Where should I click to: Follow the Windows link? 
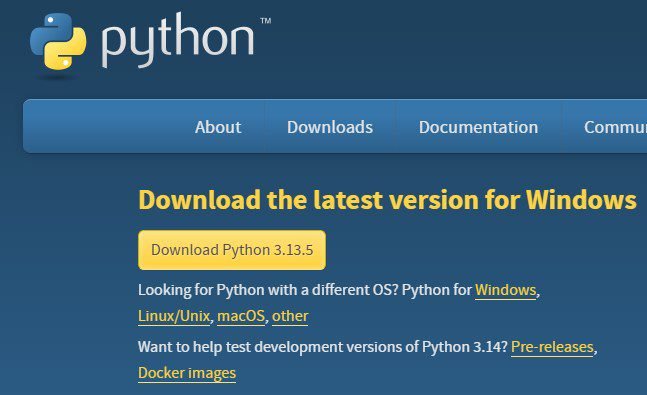pos(505,290)
